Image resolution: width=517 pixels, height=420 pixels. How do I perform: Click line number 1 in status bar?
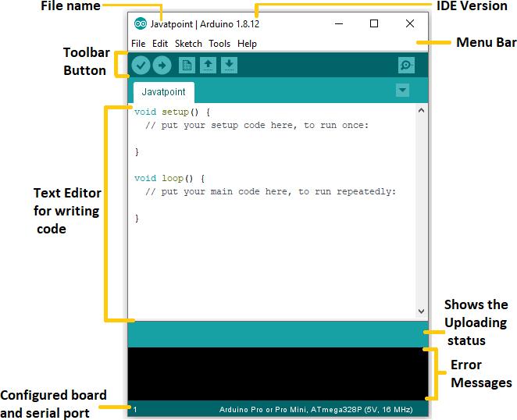click(135, 410)
